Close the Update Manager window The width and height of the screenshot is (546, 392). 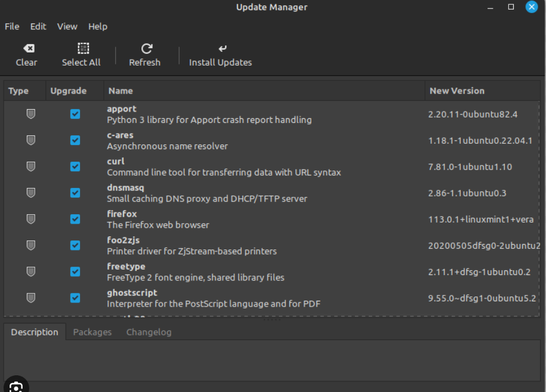pyautogui.click(x=531, y=7)
